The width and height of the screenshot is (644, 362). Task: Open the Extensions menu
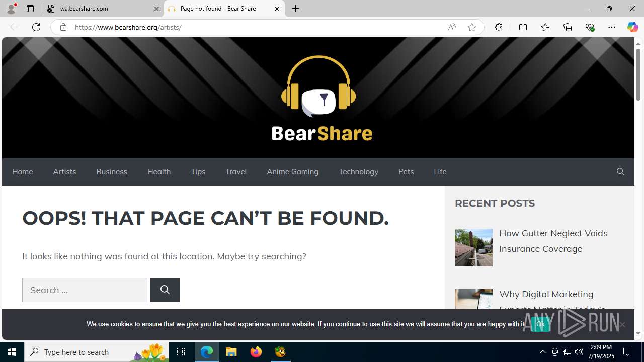click(499, 27)
